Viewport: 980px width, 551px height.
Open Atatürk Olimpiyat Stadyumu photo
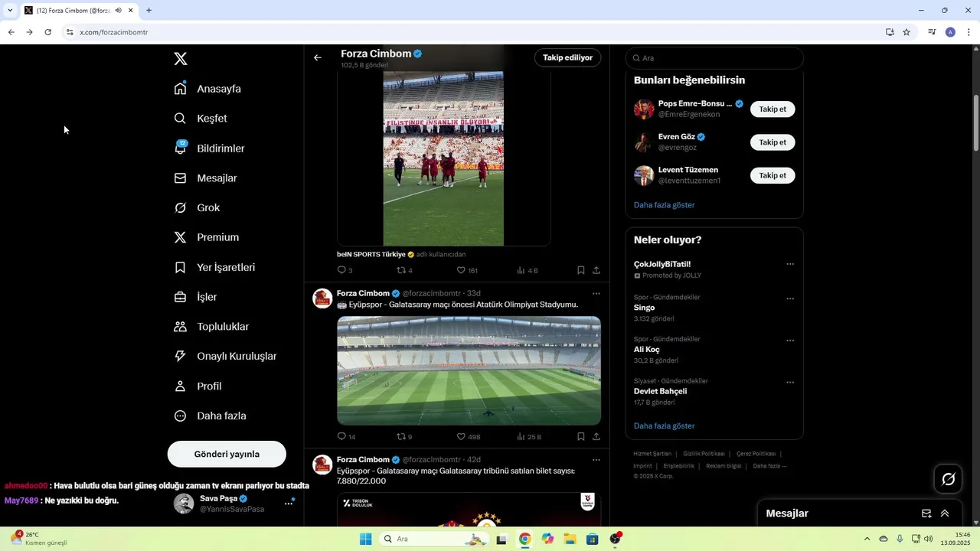point(469,370)
